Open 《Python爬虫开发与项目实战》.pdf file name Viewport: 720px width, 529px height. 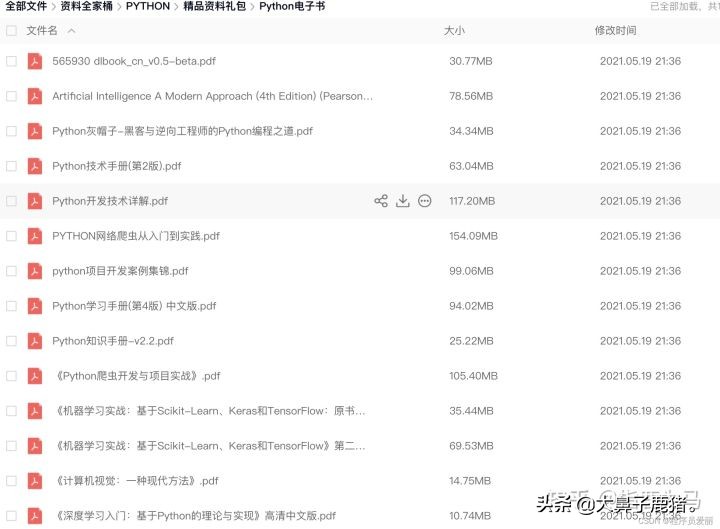[137, 376]
